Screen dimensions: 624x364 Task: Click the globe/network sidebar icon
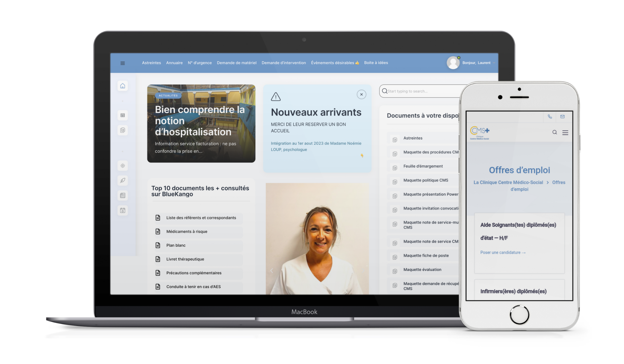[x=123, y=166]
